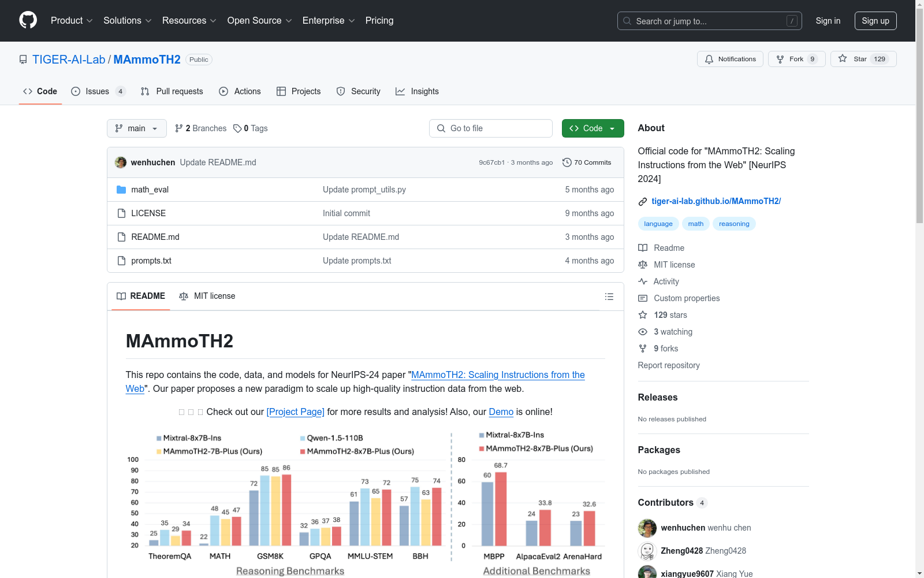Open the Product menu
This screenshot has height=578, width=924.
72,21
